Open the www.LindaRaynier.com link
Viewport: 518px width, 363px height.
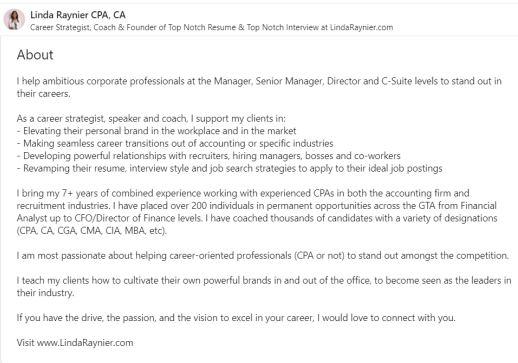(x=85, y=343)
